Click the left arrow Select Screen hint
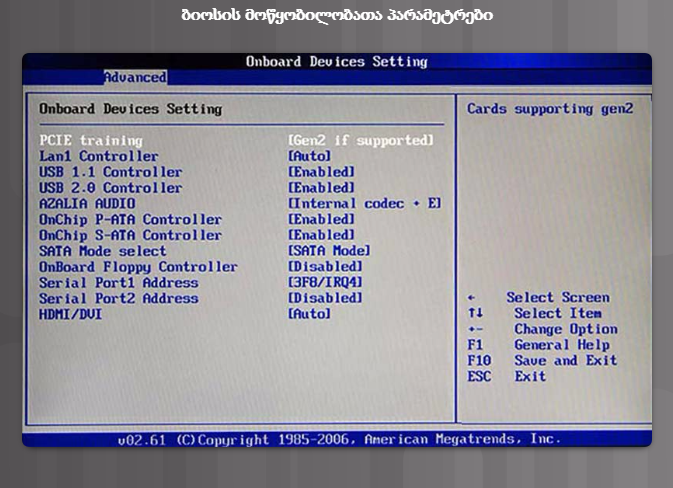673x488 pixels. click(538, 297)
